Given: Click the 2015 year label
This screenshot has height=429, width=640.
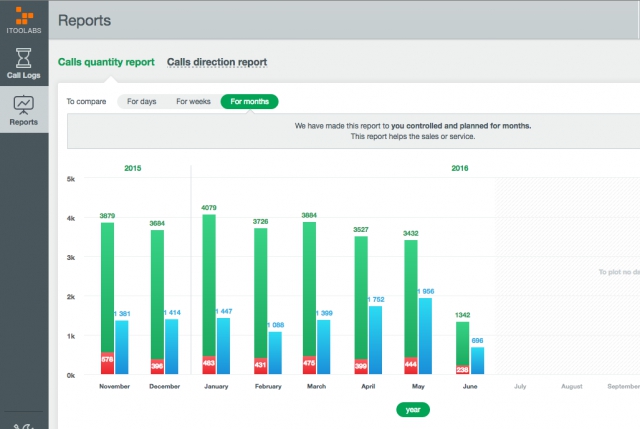Looking at the screenshot, I should pyautogui.click(x=133, y=168).
